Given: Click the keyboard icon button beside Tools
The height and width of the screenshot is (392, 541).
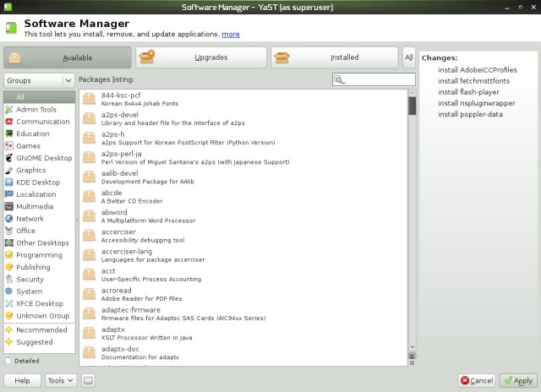Looking at the screenshot, I should tap(88, 381).
